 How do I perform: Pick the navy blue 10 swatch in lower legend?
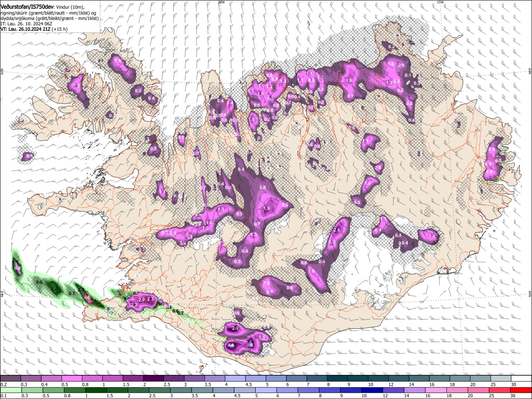click(x=373, y=390)
